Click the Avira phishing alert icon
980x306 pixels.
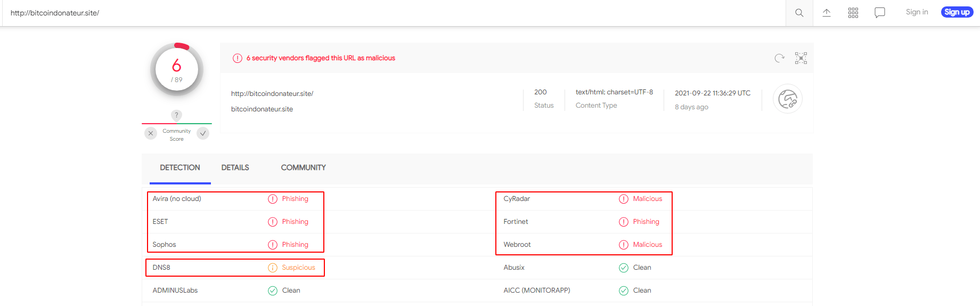pyautogui.click(x=273, y=199)
